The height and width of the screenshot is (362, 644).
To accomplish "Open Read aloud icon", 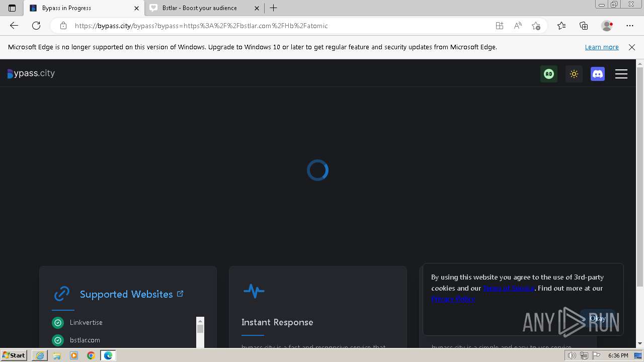I will pos(518,26).
